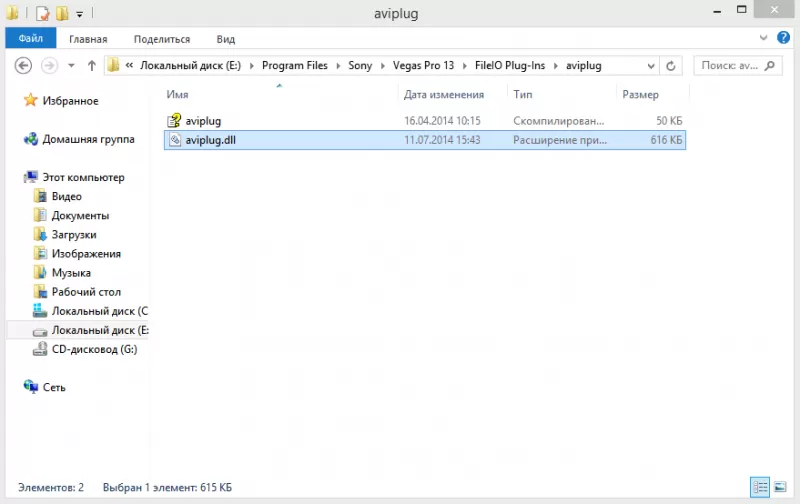The width and height of the screenshot is (800, 504).
Task: Click the New folder quick access icon
Action: [62, 13]
